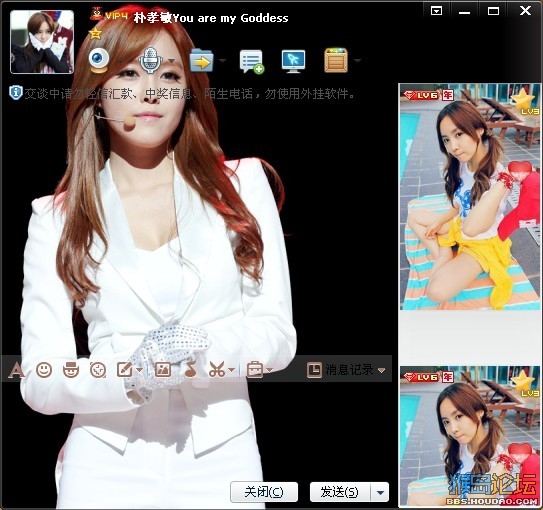Open message history 消息记录
Viewport: 543px width, 510px height.
coord(340,370)
